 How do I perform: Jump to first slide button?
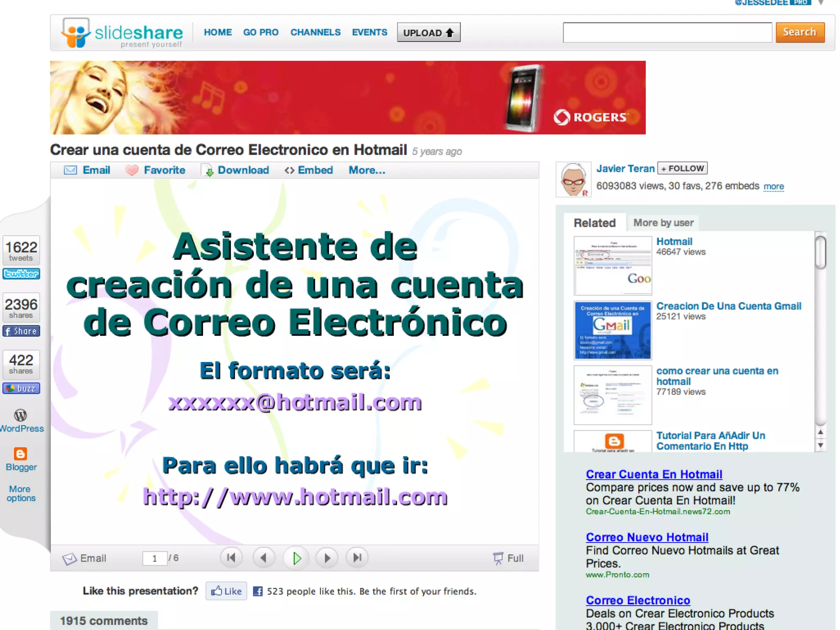231,558
